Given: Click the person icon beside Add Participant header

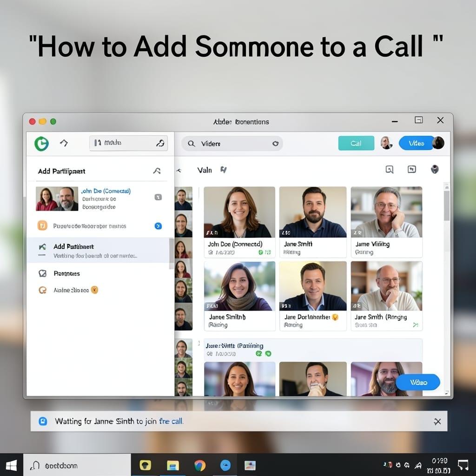Looking at the screenshot, I should coord(157,171).
